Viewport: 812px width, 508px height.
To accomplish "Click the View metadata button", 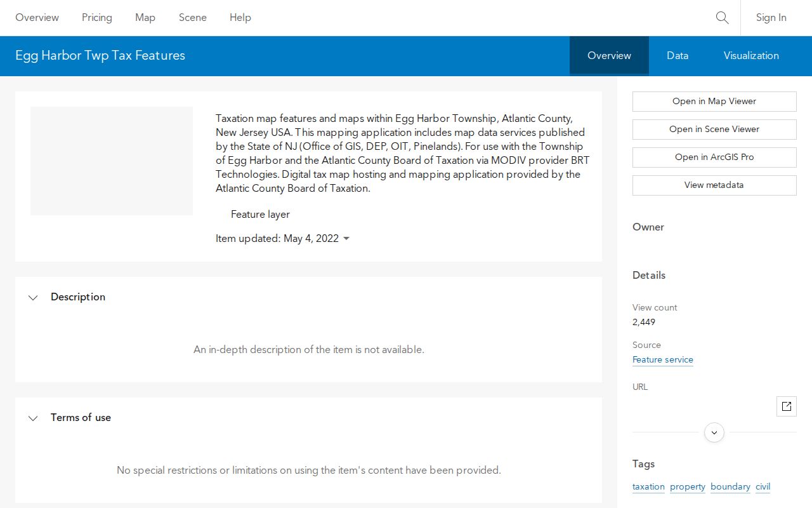I will pyautogui.click(x=714, y=185).
